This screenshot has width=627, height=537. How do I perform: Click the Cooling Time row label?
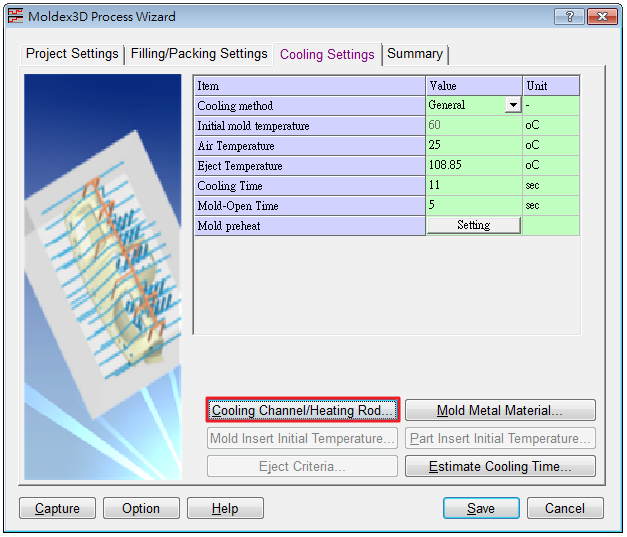click(310, 186)
